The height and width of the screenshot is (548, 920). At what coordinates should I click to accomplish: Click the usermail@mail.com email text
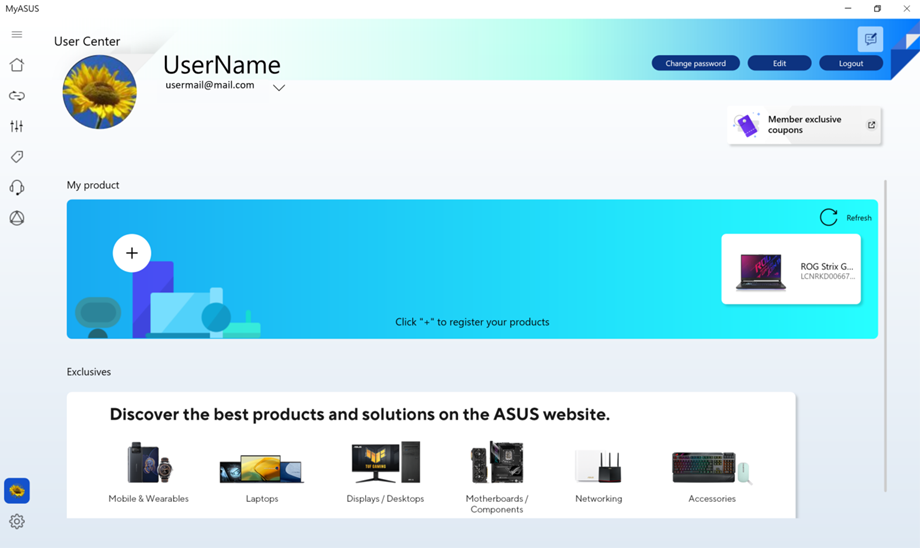[210, 85]
